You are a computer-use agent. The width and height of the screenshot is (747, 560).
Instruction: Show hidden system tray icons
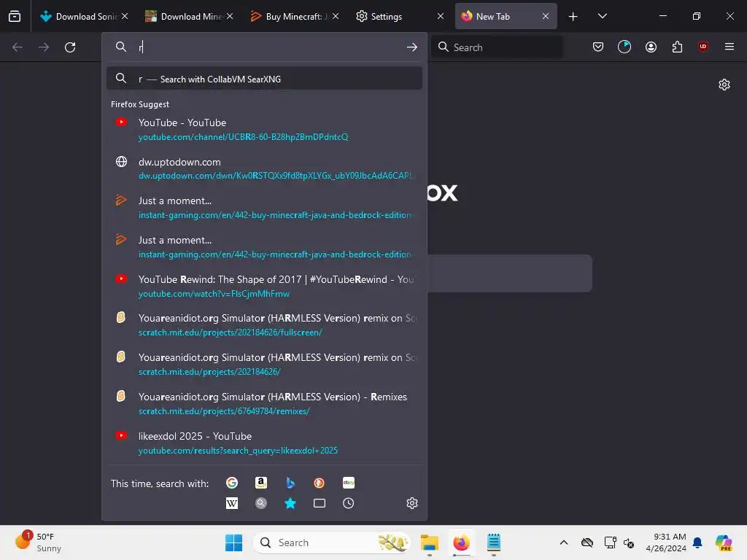[x=564, y=542]
